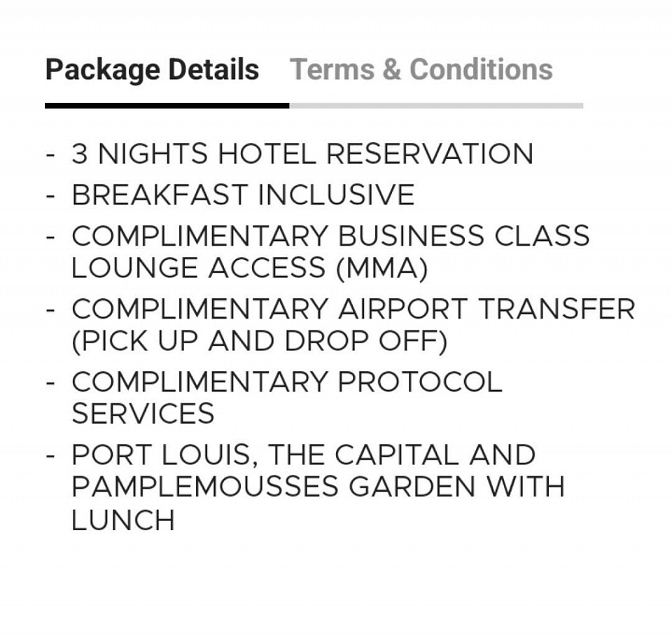The width and height of the screenshot is (672, 638).
Task: Select the Complimentary Protocol line
Action: pos(287,382)
